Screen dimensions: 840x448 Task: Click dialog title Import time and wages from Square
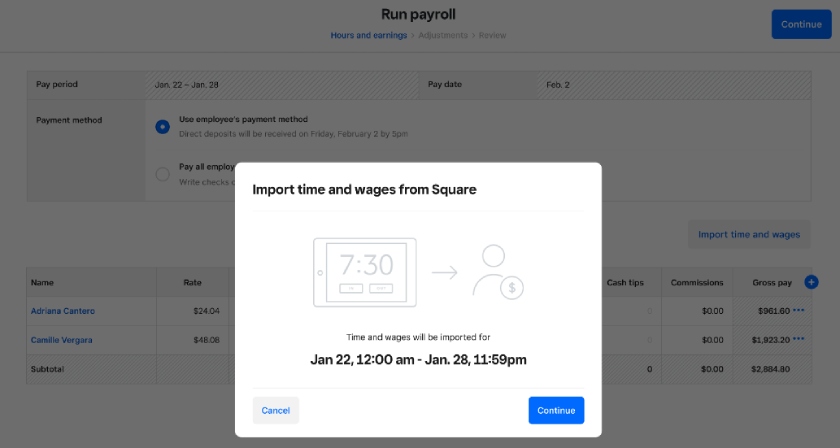(x=364, y=190)
